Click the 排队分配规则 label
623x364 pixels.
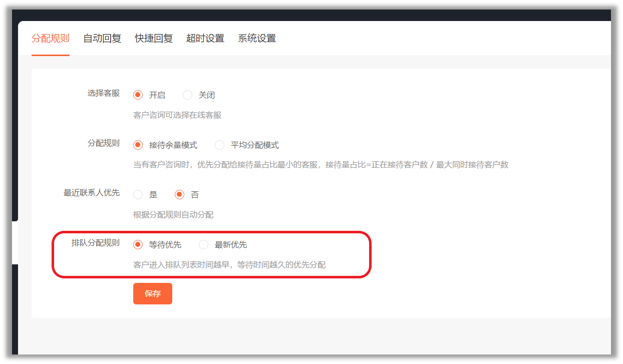(x=96, y=242)
